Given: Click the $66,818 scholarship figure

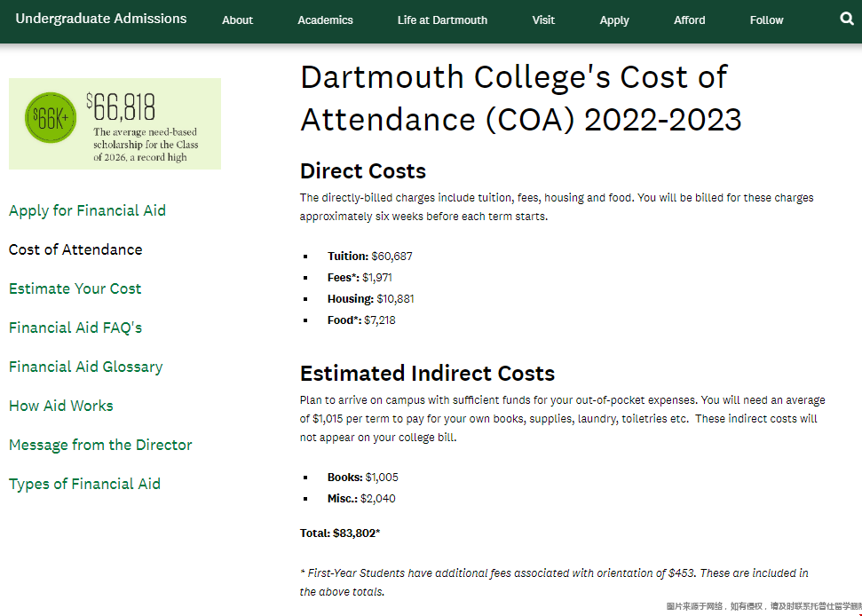Looking at the screenshot, I should [122, 107].
